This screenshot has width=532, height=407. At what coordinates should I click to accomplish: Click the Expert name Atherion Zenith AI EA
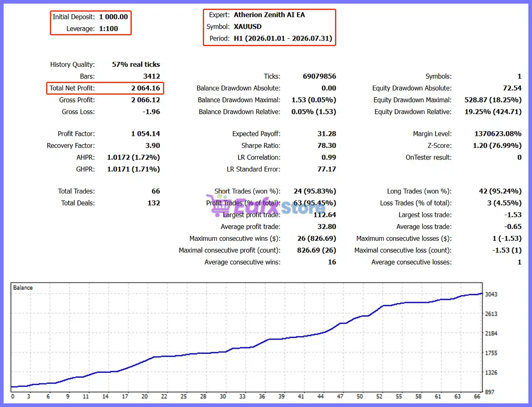[269, 15]
